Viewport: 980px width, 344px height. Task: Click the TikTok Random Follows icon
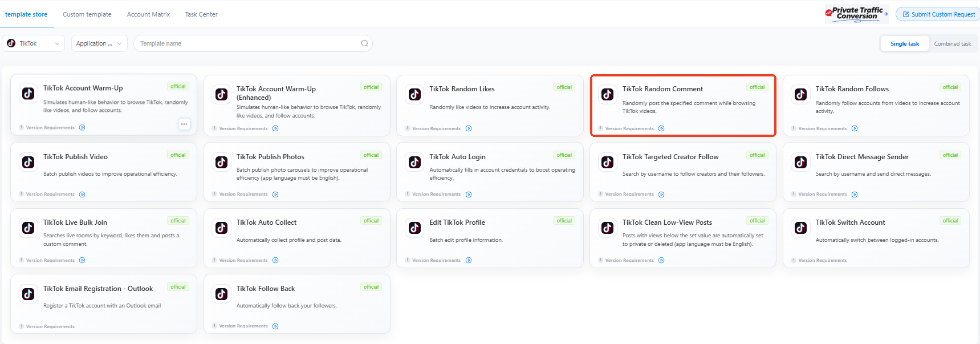click(x=800, y=94)
